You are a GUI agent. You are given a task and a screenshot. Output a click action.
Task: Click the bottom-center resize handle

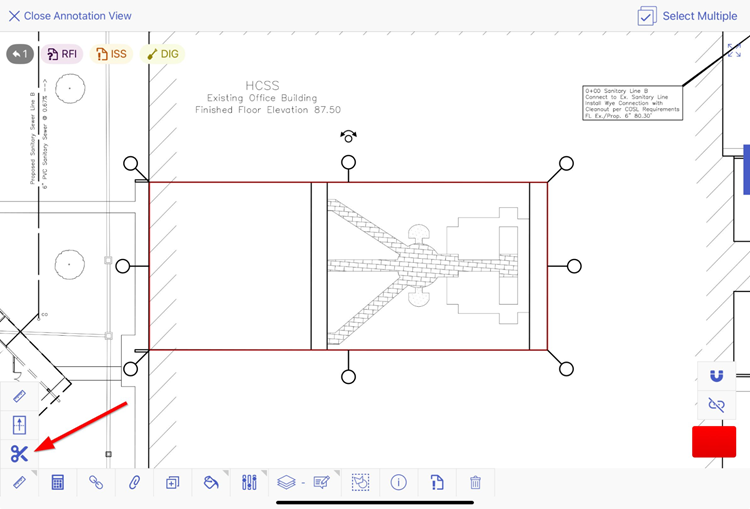(x=348, y=376)
